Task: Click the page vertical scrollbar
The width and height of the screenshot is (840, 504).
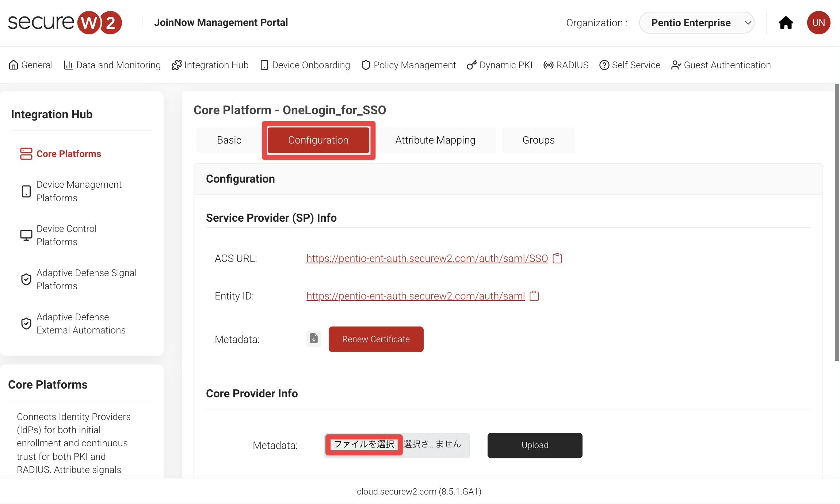Action: point(837,222)
